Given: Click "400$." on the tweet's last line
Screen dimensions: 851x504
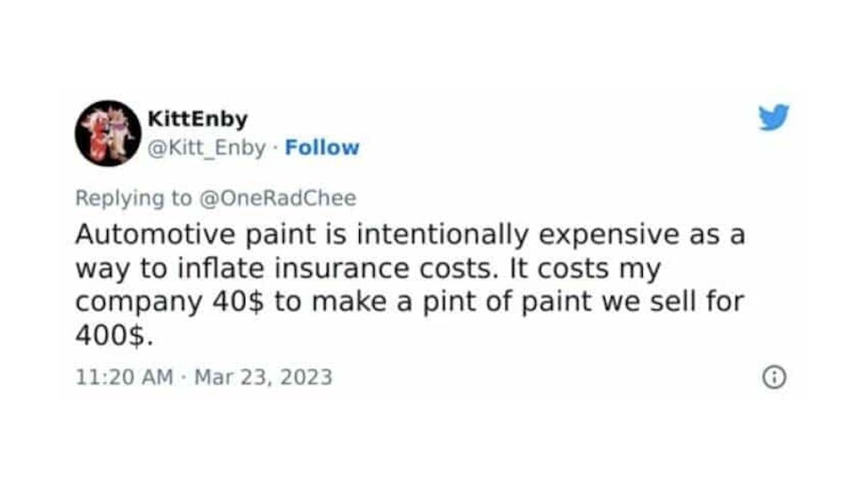Looking at the screenshot, I should 114,335.
